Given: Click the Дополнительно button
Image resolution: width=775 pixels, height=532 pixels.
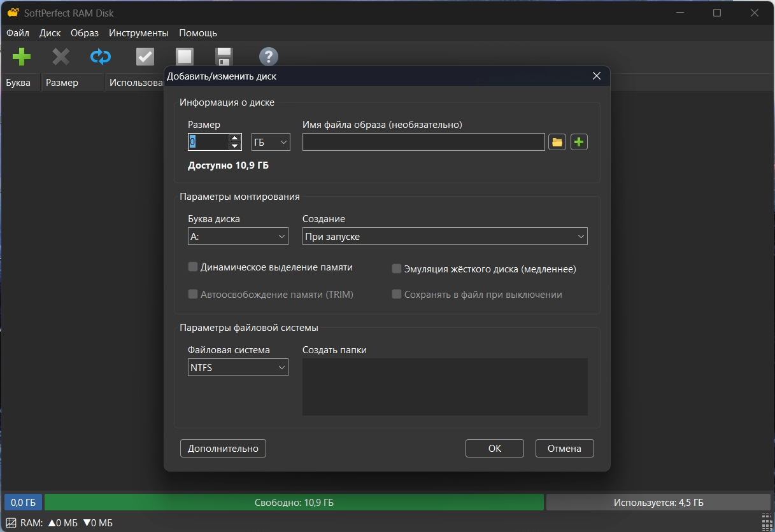Looking at the screenshot, I should coord(223,448).
